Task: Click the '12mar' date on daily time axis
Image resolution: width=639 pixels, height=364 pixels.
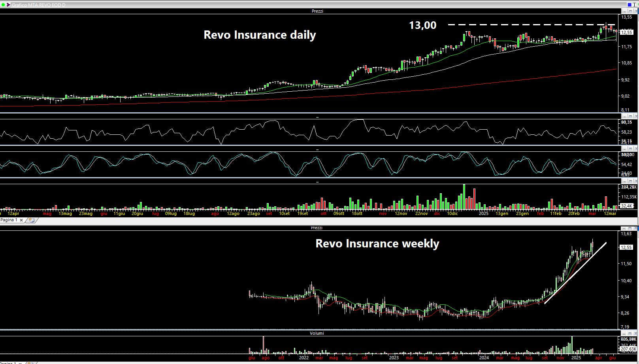Action: click(610, 214)
